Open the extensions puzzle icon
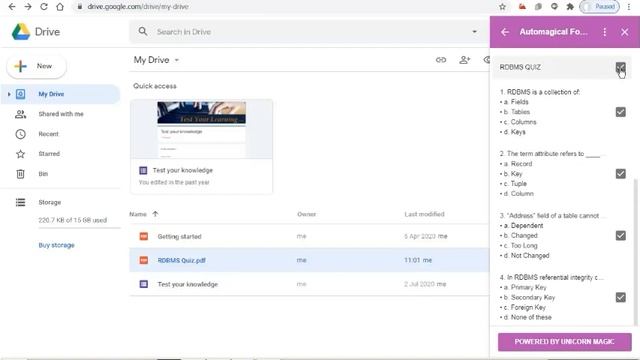 [x=570, y=7]
